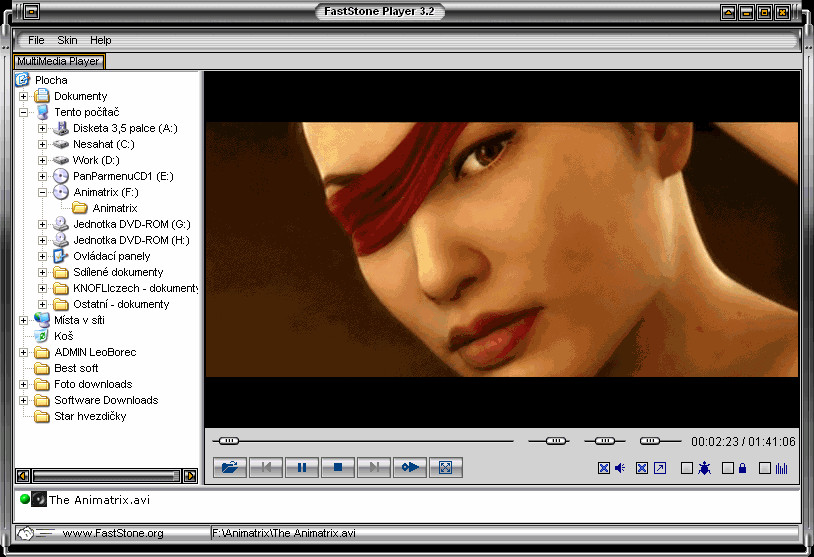Click the equalizer bars icon
The width and height of the screenshot is (814, 557).
781,468
